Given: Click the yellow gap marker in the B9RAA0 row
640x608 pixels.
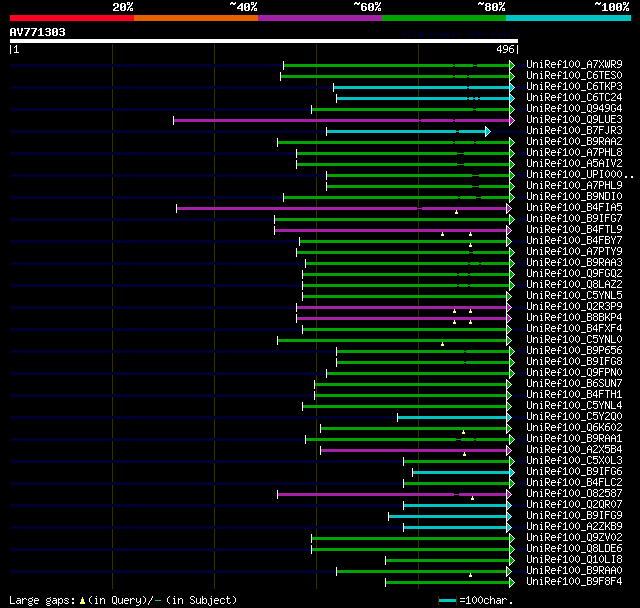Looking at the screenshot, I should (471, 575).
